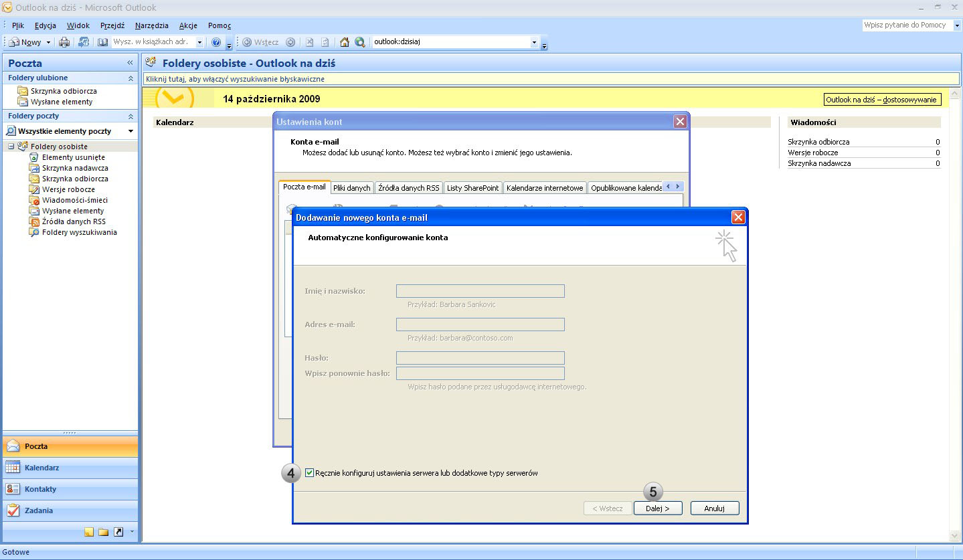963x560 pixels.
Task: Switch to the Zadania navigation button
Action: [70, 510]
